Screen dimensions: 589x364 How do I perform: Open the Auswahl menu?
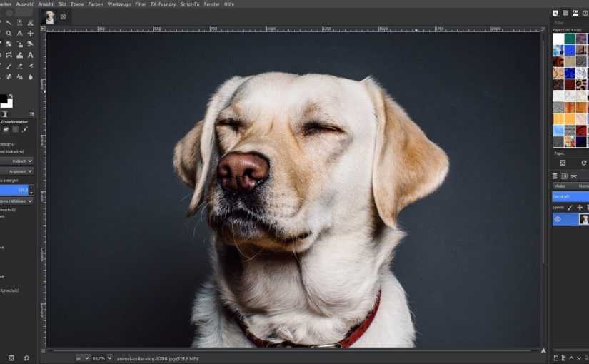point(25,4)
